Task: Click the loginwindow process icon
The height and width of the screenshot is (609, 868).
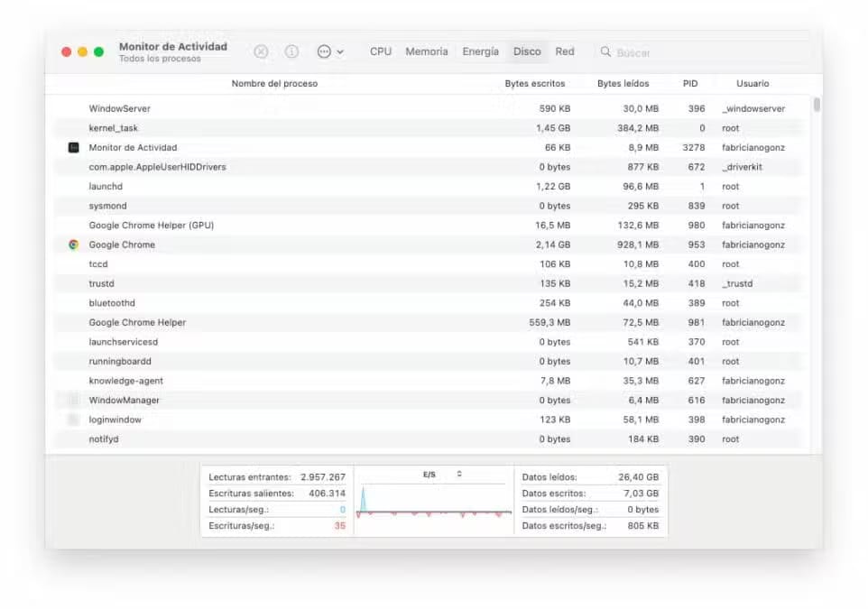Action: pos(74,420)
